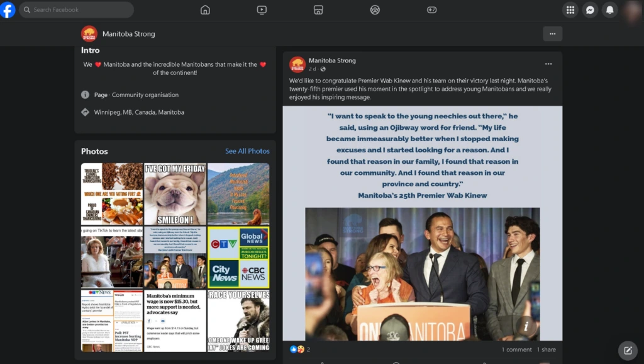The height and width of the screenshot is (364, 644).
Task: Click the info icon on post image
Action: click(x=526, y=326)
